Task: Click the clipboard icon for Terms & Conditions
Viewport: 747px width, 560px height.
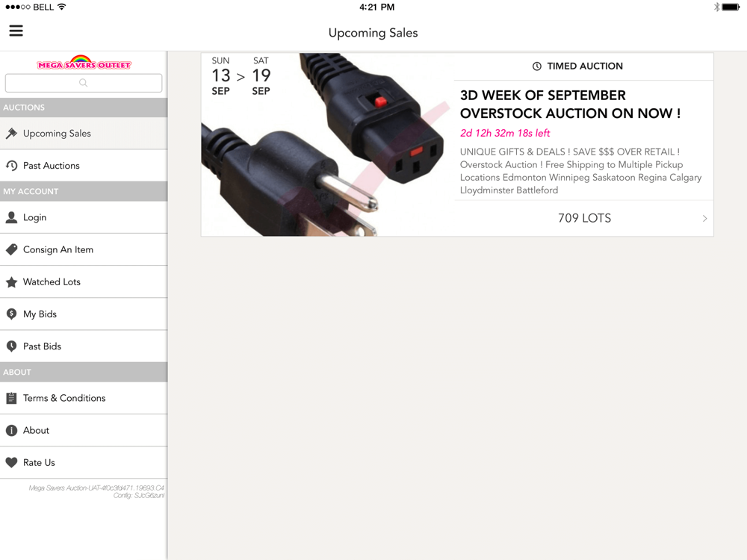Action: click(11, 398)
